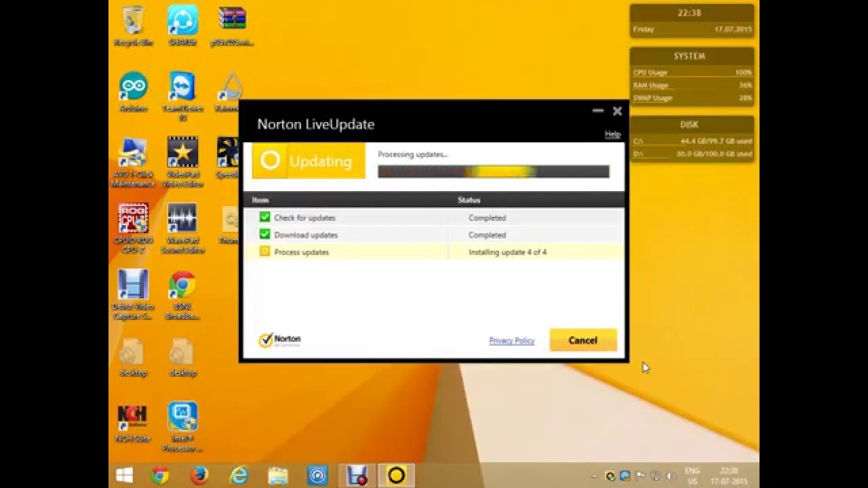
Task: Launch WavePad Sound Editor shortcut
Action: 182,228
